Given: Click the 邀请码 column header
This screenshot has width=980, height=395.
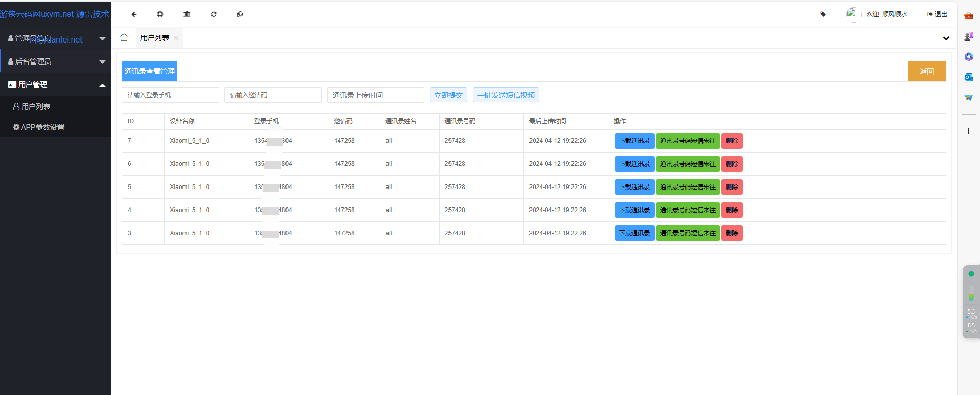Looking at the screenshot, I should point(343,121).
